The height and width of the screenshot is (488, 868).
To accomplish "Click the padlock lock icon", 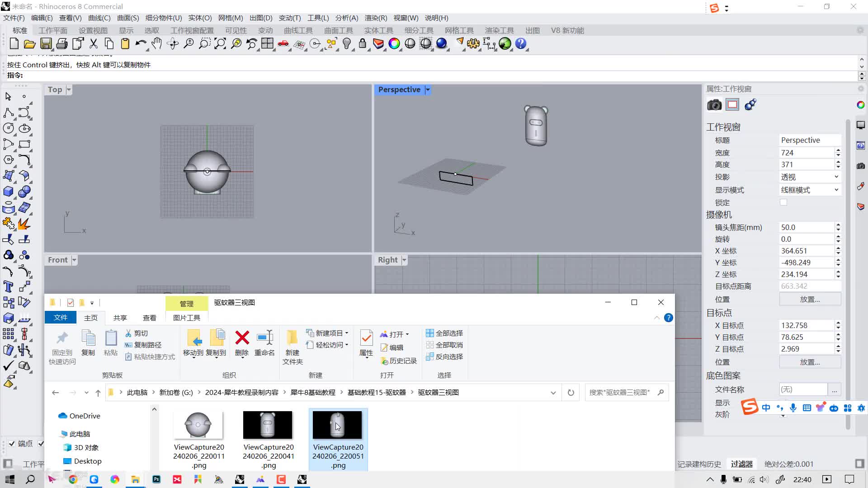I will pyautogui.click(x=363, y=43).
